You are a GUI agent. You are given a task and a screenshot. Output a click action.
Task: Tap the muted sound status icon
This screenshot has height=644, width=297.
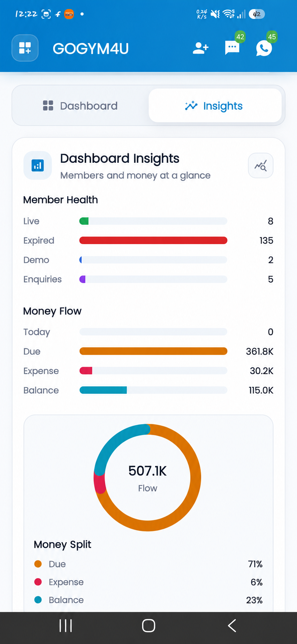pyautogui.click(x=215, y=14)
